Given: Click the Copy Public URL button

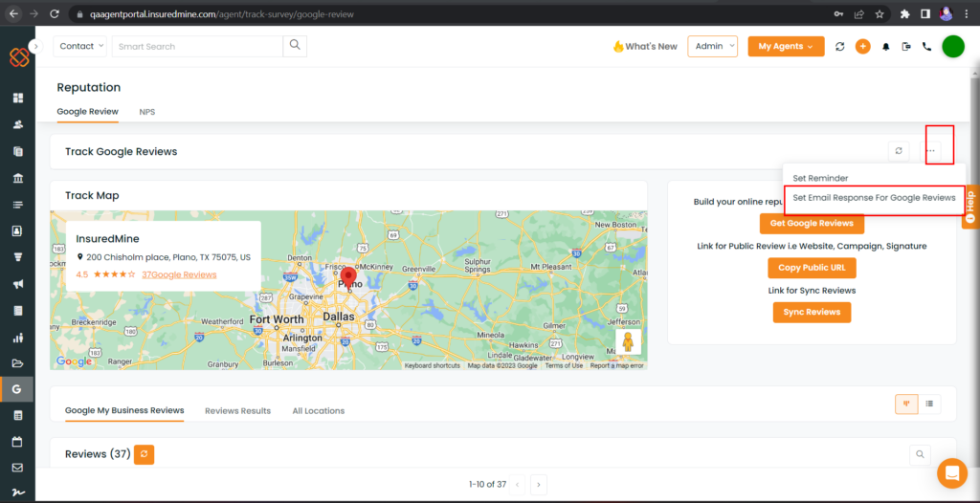Looking at the screenshot, I should coord(812,268).
